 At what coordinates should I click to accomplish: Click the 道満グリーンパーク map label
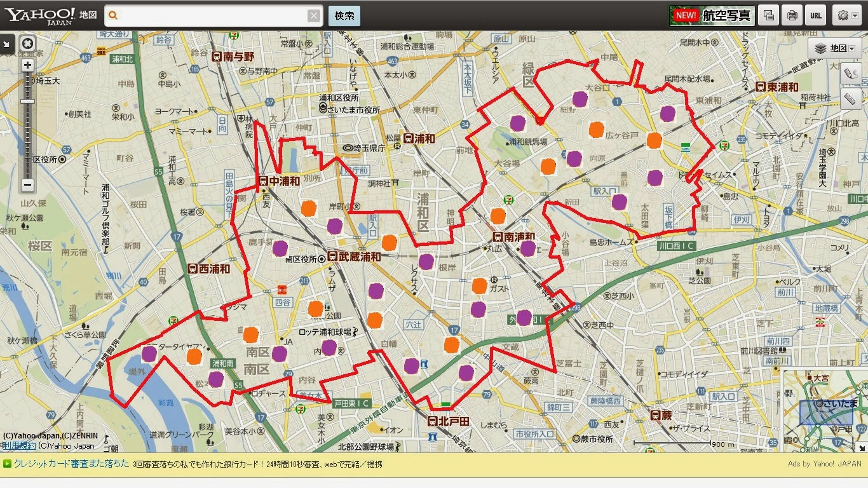[x=182, y=435]
